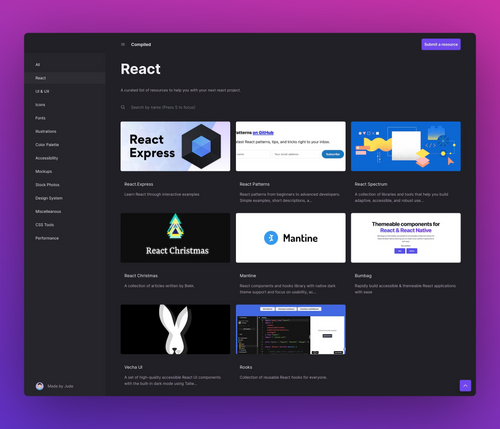The width and height of the screenshot is (500, 429).
Task: Click the Submit a resource button
Action: click(441, 44)
